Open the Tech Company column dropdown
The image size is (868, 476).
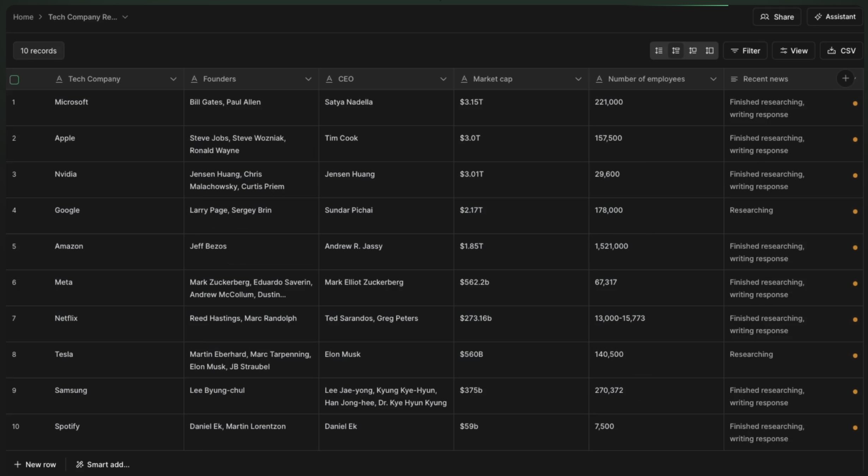173,79
